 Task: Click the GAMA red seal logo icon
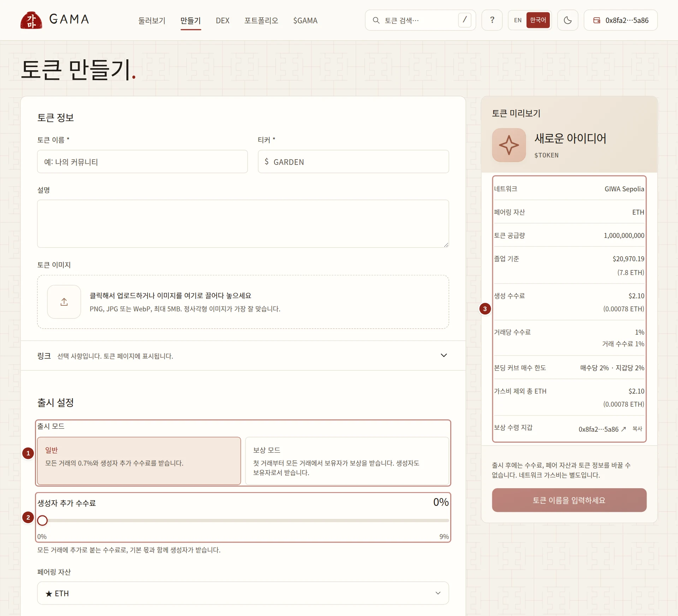[31, 20]
